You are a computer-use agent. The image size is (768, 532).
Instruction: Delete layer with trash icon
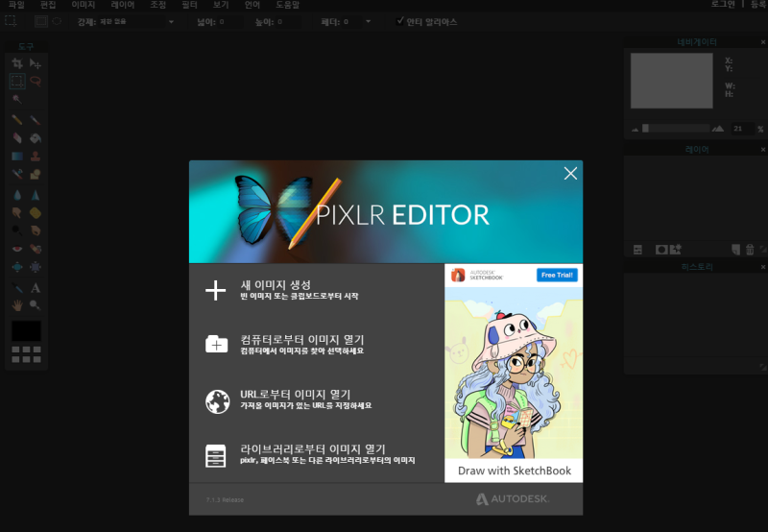(750, 250)
